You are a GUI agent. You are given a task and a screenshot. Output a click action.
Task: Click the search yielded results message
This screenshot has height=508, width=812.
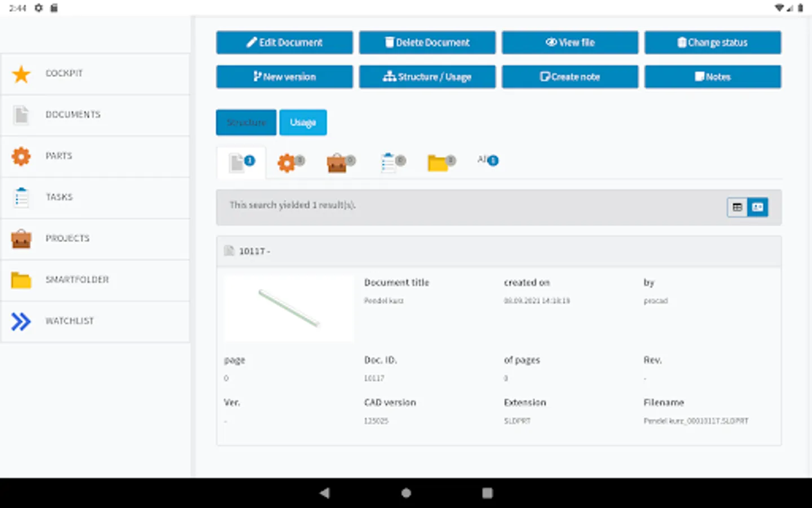(x=292, y=205)
